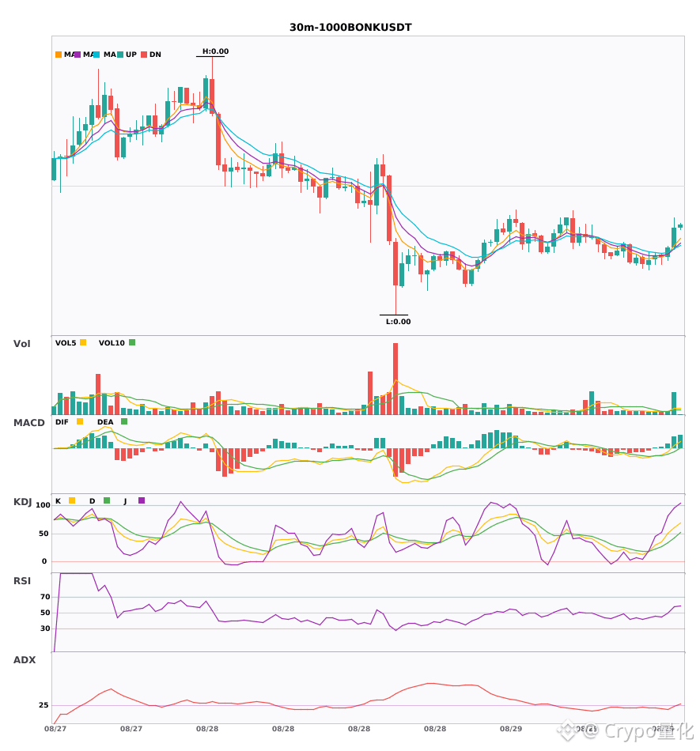Click the green VOL10 legend swatch

click(x=132, y=342)
